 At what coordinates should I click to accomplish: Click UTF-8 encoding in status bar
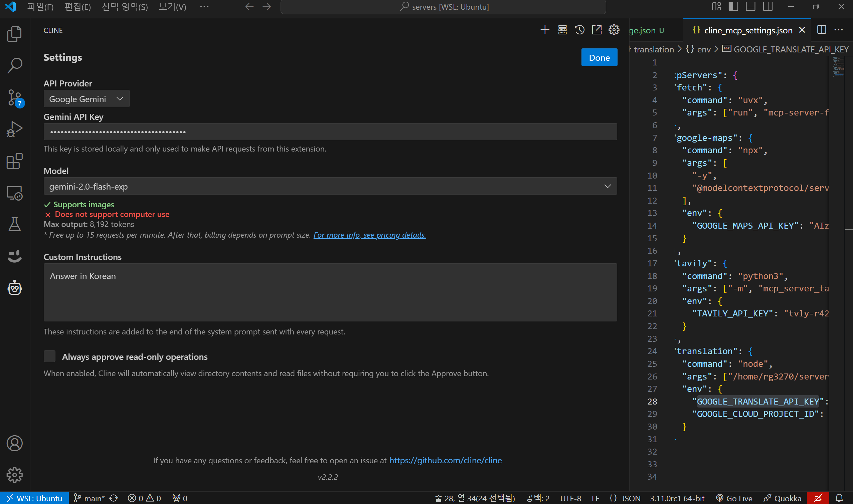click(570, 498)
